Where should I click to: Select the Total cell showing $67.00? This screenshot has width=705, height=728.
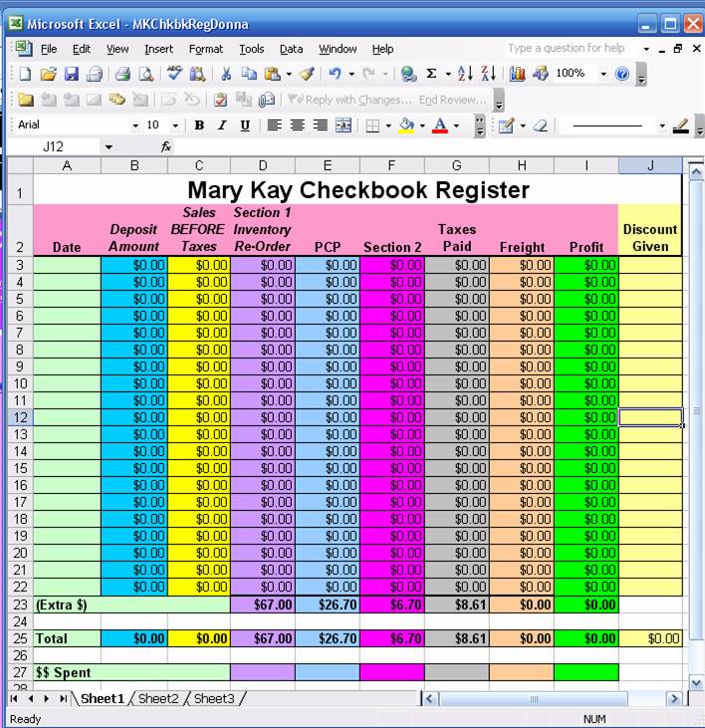coord(263,638)
